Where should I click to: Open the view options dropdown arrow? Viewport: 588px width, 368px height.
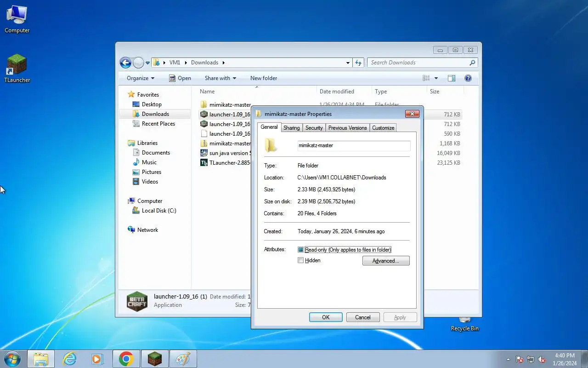click(x=436, y=78)
